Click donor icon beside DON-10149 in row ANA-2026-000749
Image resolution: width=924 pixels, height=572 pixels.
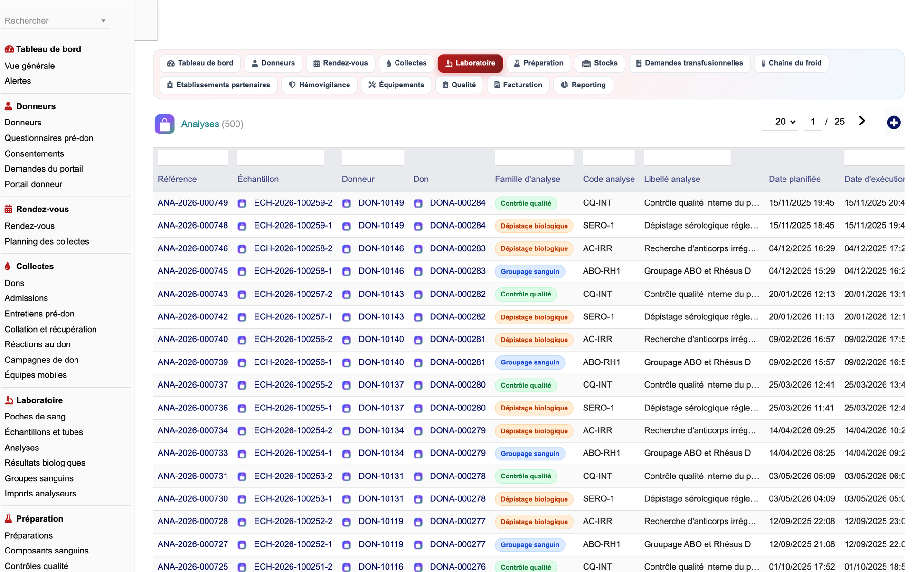point(347,203)
